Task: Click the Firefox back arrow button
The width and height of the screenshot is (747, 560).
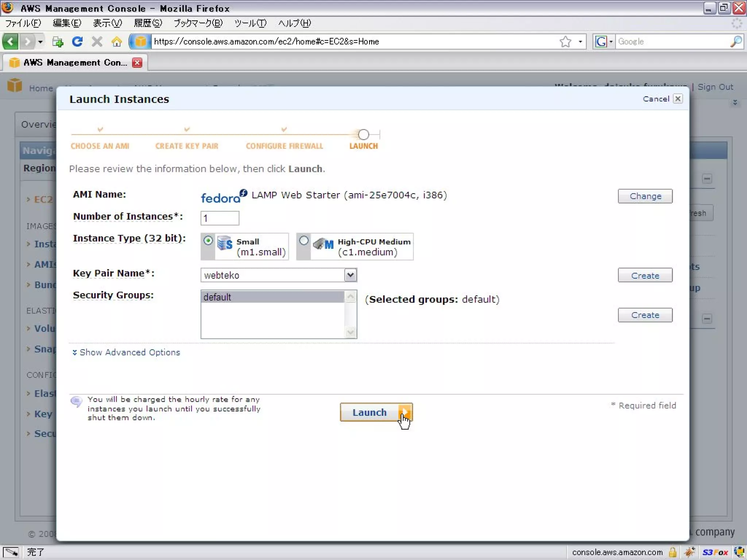Action: tap(10, 42)
